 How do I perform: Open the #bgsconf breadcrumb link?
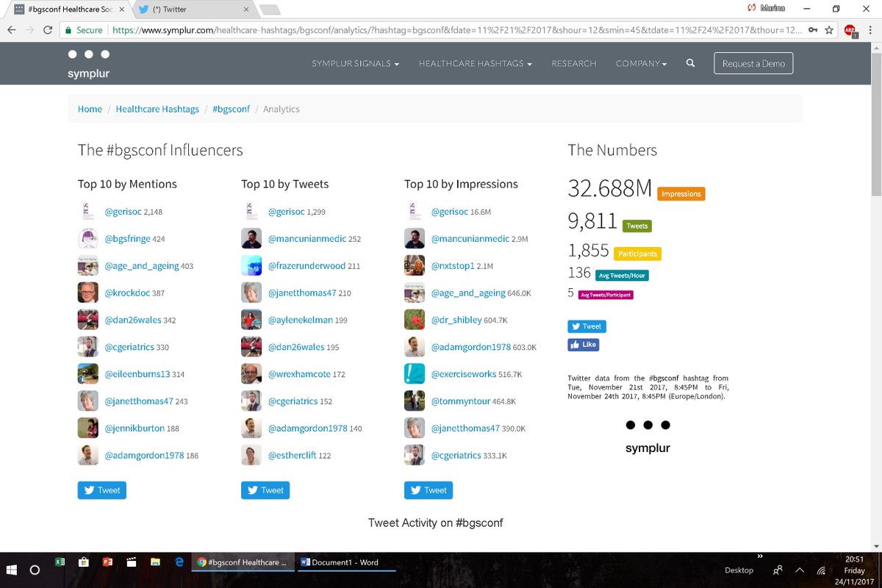click(231, 109)
